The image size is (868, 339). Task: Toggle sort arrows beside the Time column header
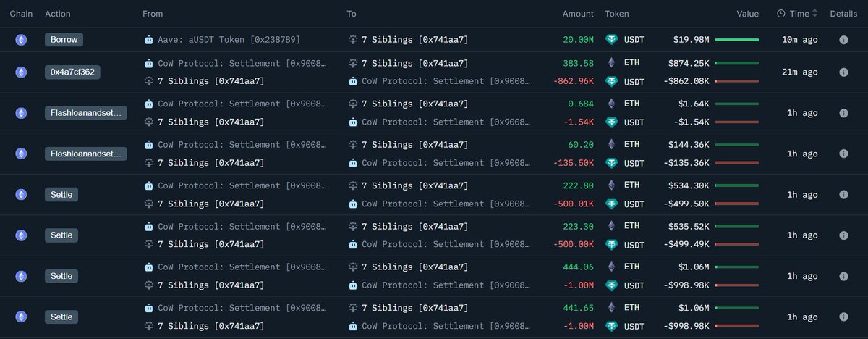tap(815, 14)
